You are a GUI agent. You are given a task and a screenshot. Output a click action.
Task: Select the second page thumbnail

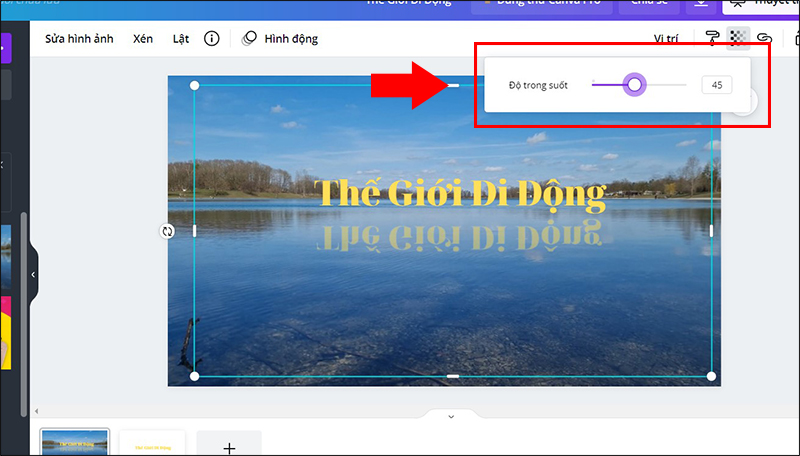click(x=152, y=443)
